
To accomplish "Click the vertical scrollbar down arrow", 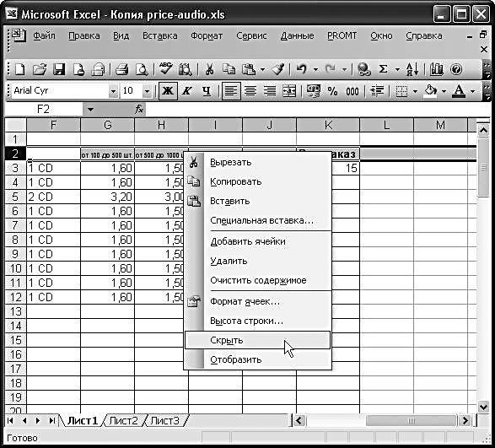I will coord(483,407).
